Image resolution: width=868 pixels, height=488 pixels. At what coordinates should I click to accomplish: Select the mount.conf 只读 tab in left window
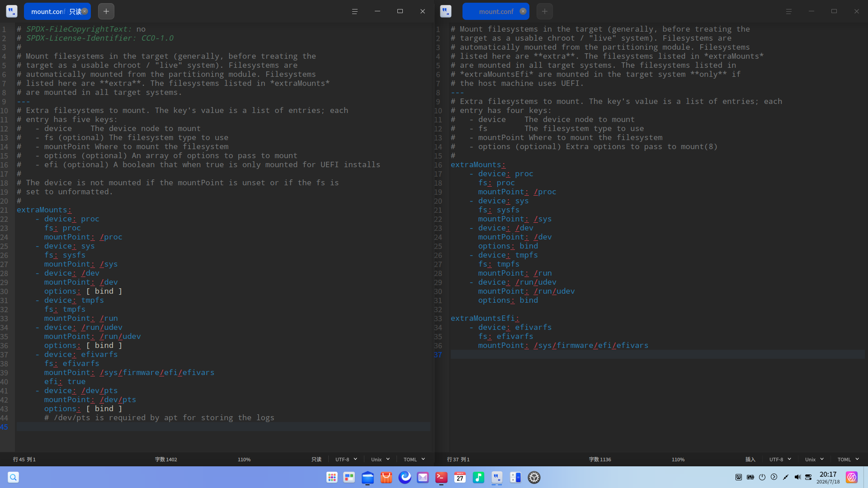pos(57,11)
